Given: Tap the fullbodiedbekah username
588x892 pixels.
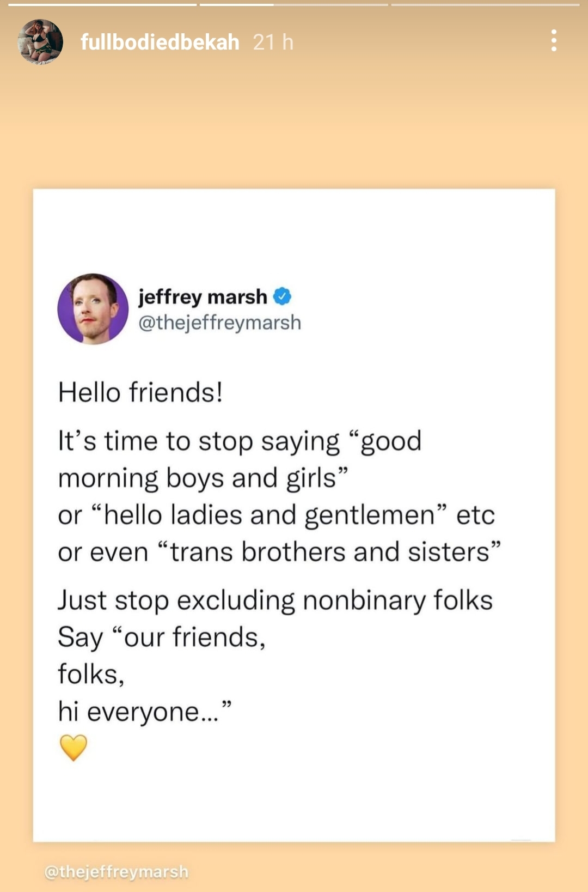Looking at the screenshot, I should point(160,42).
